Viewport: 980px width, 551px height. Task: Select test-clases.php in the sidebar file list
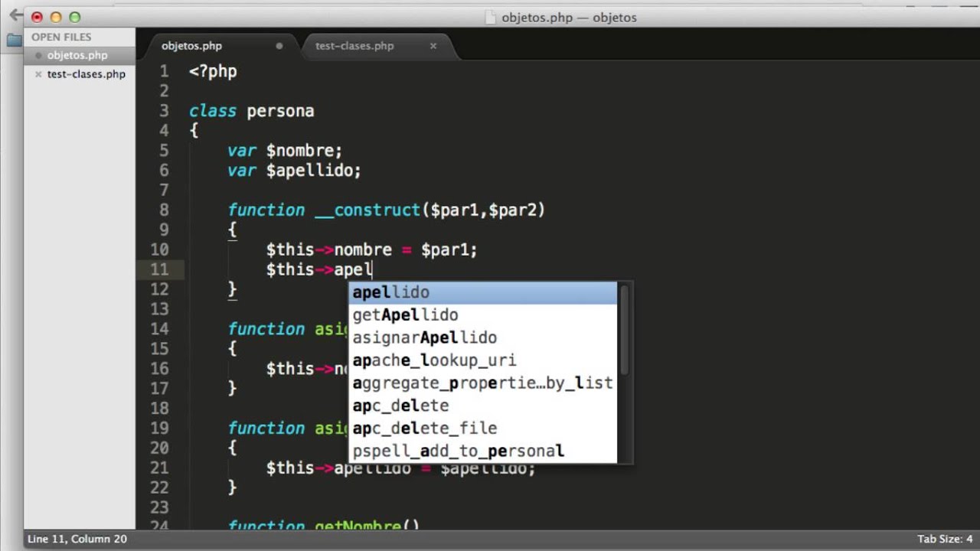tap(86, 73)
